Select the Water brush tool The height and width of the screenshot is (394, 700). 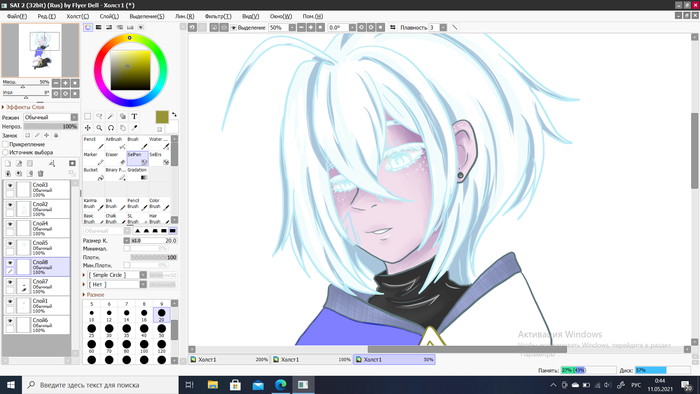[x=159, y=143]
